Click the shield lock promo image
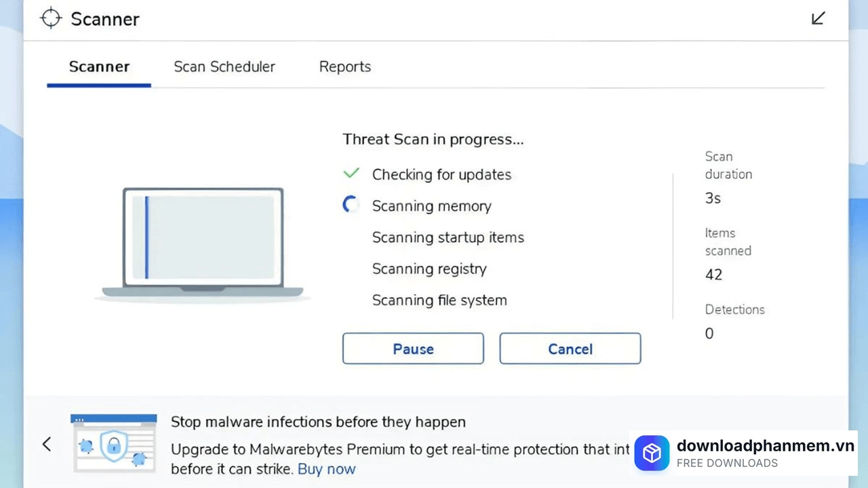The height and width of the screenshot is (488, 868). (x=113, y=444)
